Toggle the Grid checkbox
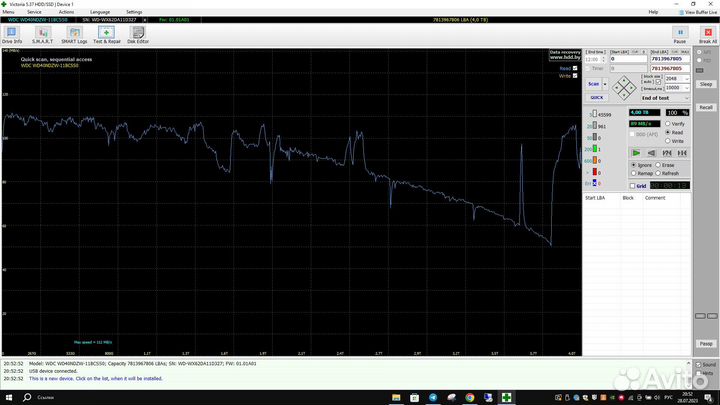This screenshot has width=720, height=405. [633, 186]
